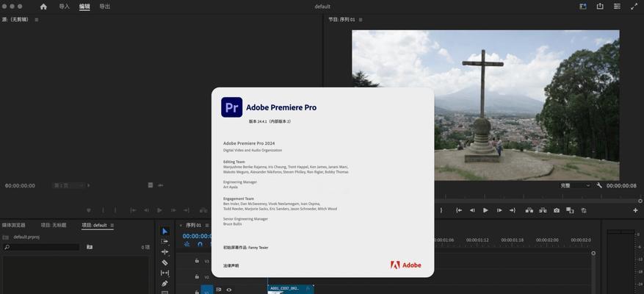
Task: Click the timeline playhead timecode
Action: [x=197, y=236]
